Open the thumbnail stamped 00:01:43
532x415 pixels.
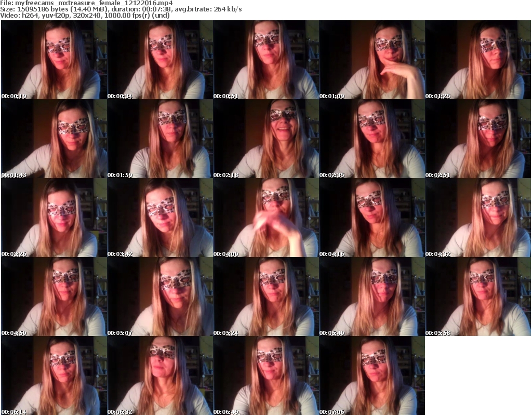(54, 139)
